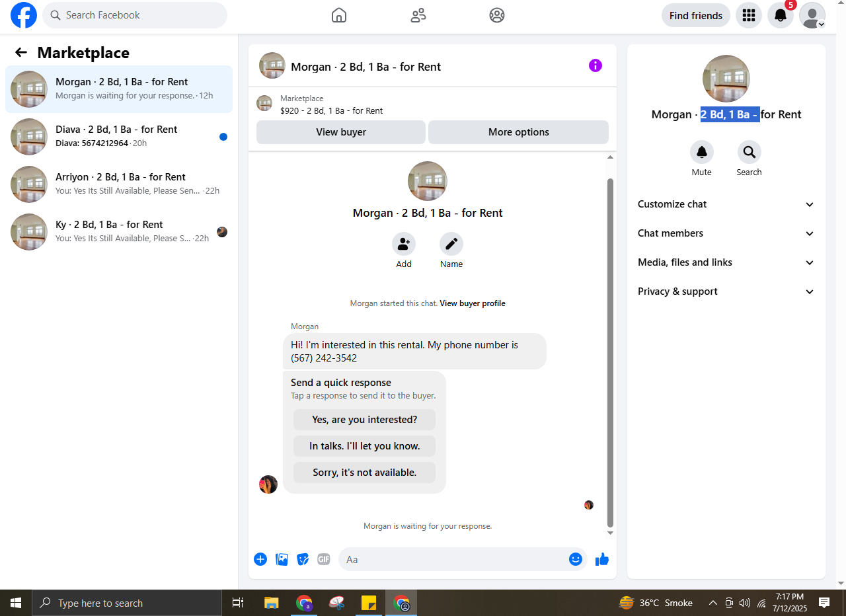The width and height of the screenshot is (846, 616).
Task: Click the Diava unread blue dot
Action: pos(223,137)
